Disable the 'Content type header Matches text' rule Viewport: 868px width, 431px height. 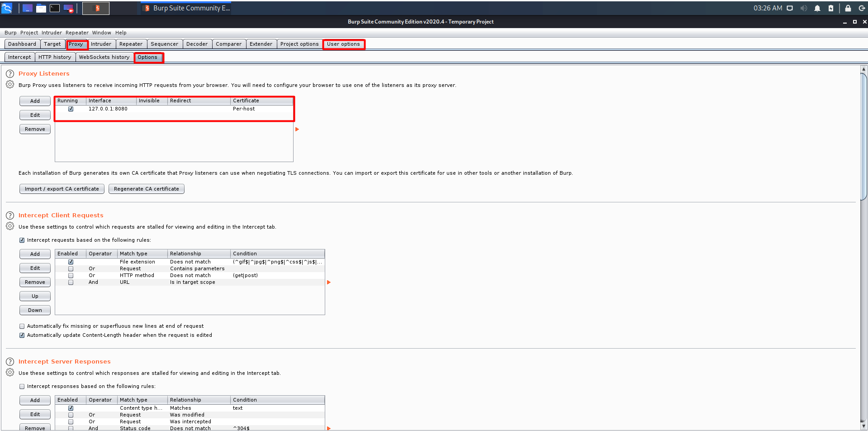pos(71,408)
